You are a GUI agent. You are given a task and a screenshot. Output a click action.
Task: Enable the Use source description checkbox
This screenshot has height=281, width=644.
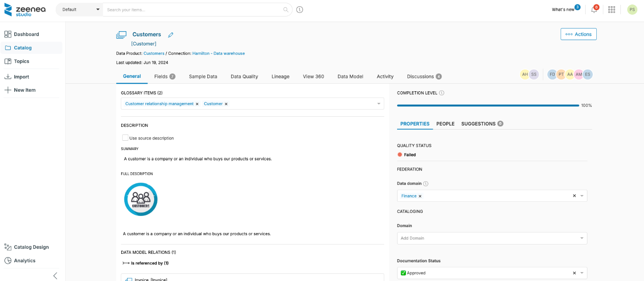(x=125, y=138)
